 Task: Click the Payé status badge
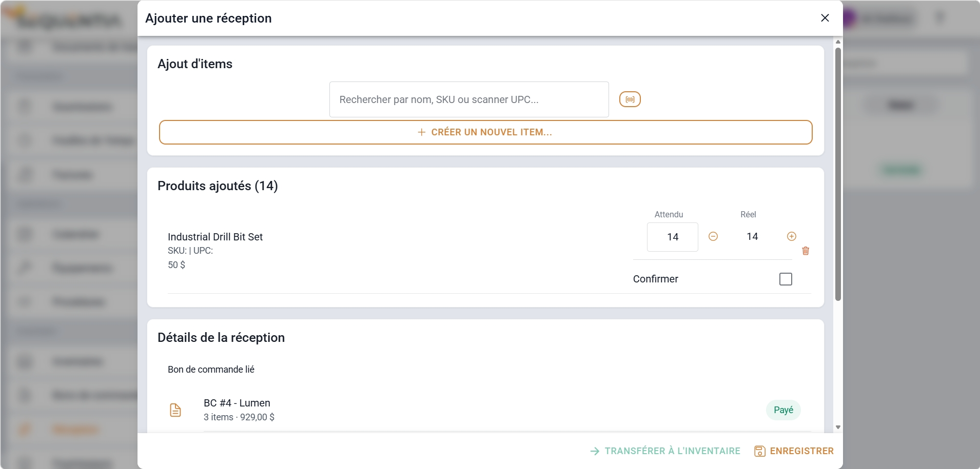(x=783, y=410)
